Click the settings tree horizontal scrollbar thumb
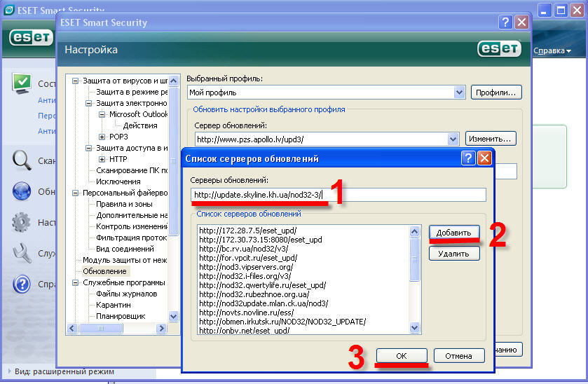Image resolution: width=588 pixels, height=384 pixels. tap(100, 328)
